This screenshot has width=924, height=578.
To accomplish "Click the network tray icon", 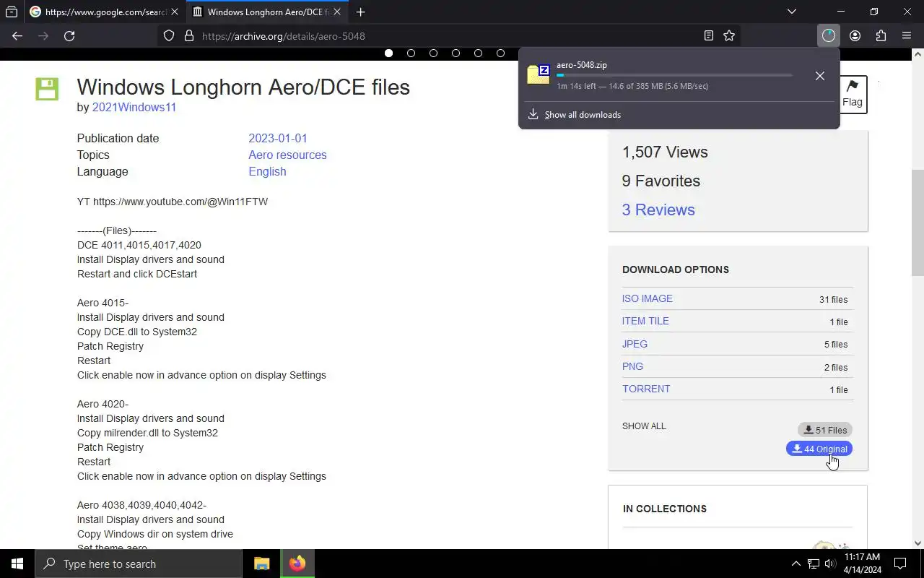I will tap(814, 564).
